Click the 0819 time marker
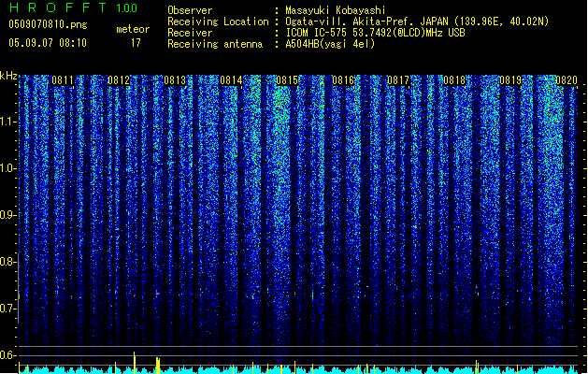Screen dimensions: 588x374 pyautogui.click(x=510, y=80)
